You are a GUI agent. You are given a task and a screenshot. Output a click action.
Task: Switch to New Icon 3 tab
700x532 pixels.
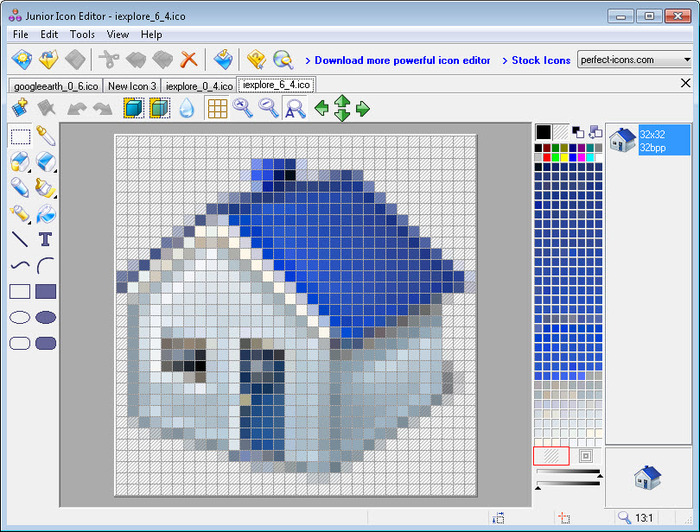tap(132, 86)
